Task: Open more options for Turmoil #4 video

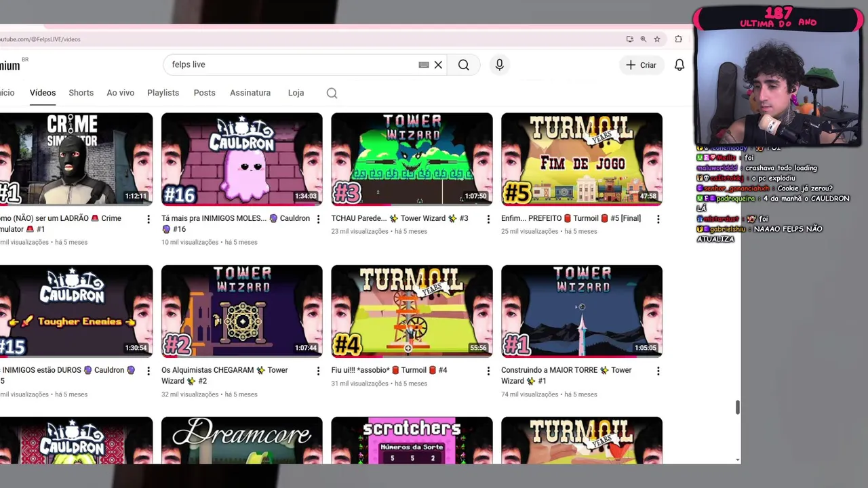Action: (x=488, y=371)
